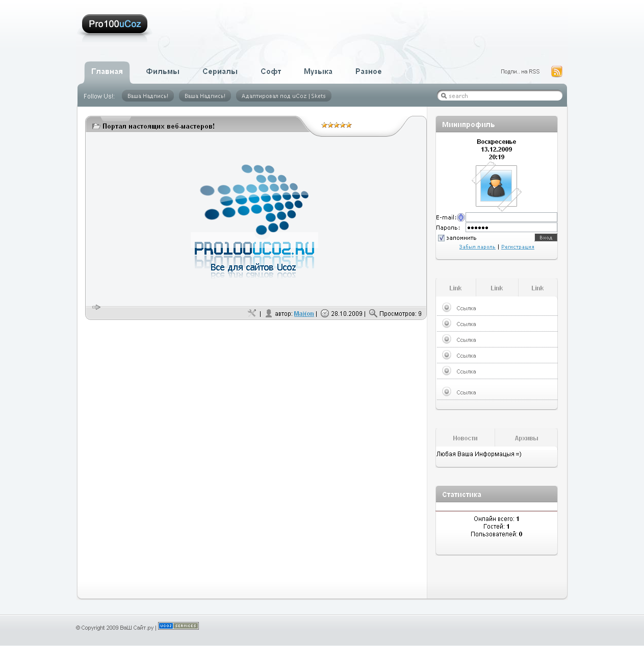The width and height of the screenshot is (644, 646).
Task: Click the Подпи.. на RSS link
Action: pyautogui.click(x=520, y=72)
